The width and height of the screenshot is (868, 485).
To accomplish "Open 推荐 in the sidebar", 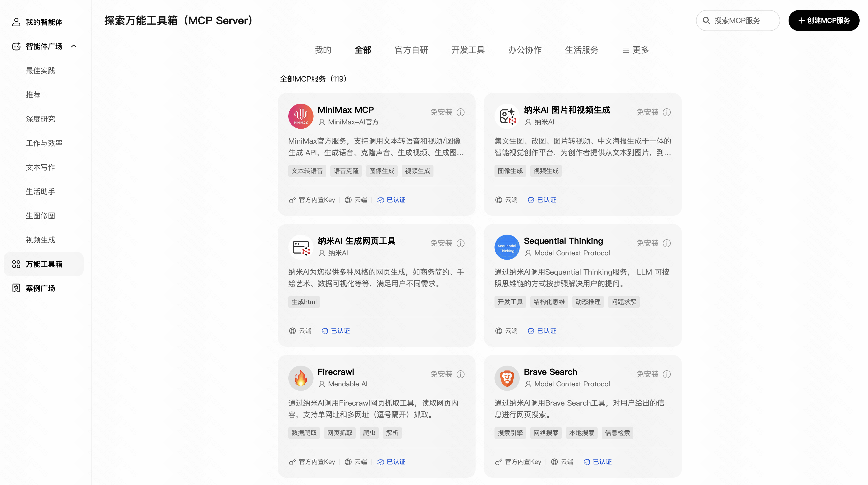I will (33, 95).
